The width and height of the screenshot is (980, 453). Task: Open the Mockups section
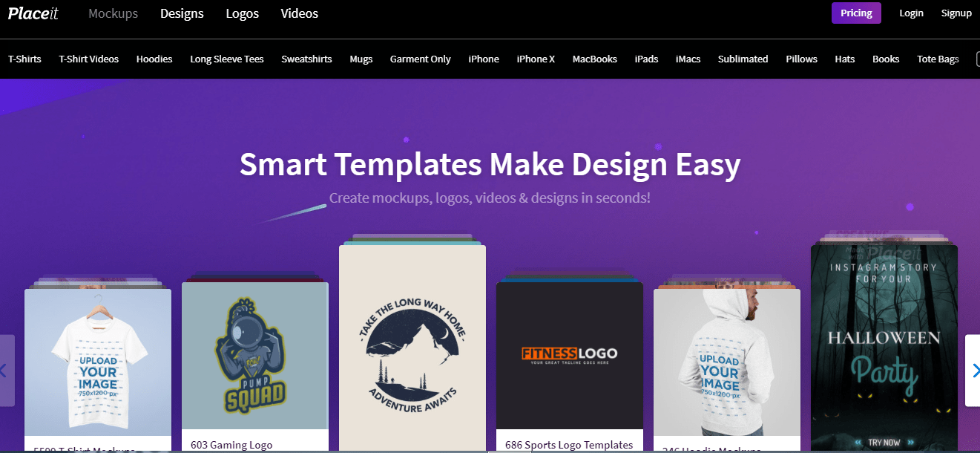point(113,13)
